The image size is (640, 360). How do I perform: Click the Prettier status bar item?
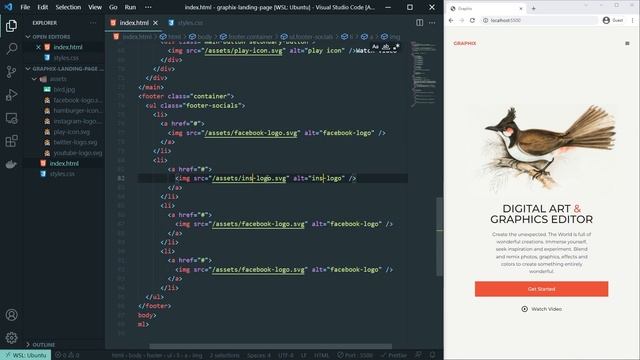coord(394,355)
